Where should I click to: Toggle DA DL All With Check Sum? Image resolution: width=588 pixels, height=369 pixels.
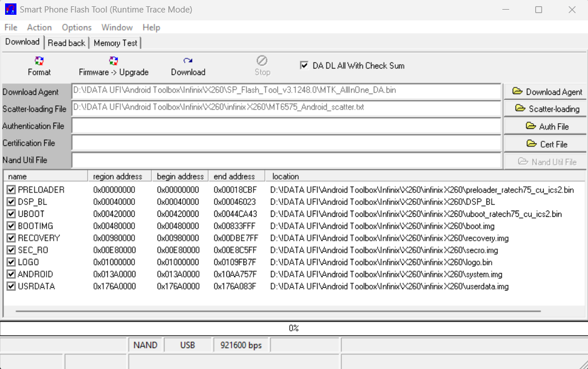pos(304,65)
